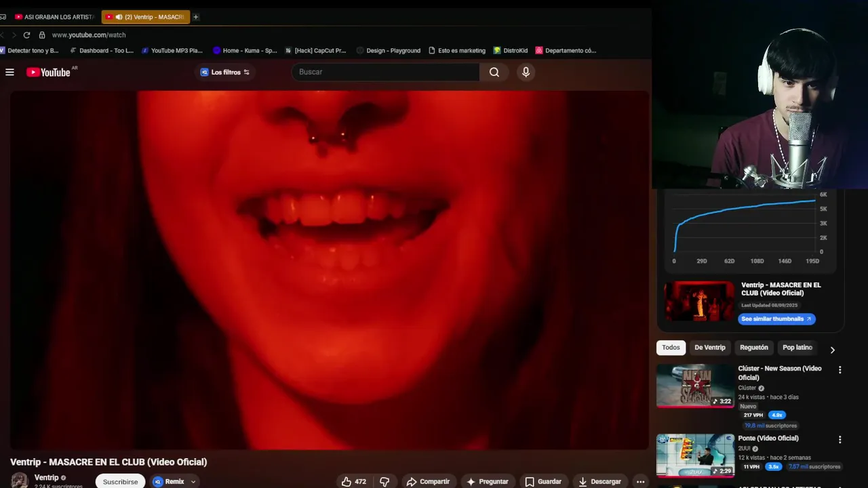868x488 pixels.
Task: Click the Remix button
Action: click(169, 481)
